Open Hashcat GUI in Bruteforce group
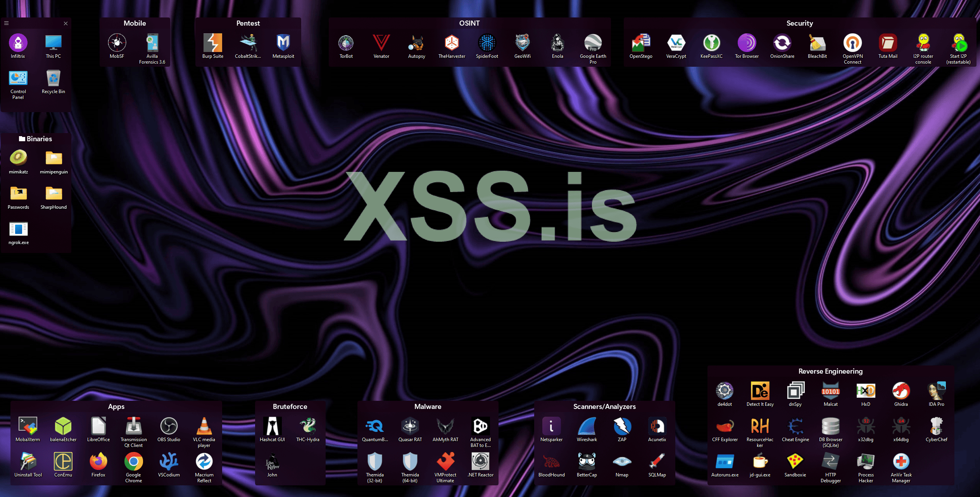The width and height of the screenshot is (980, 497). coord(272,427)
